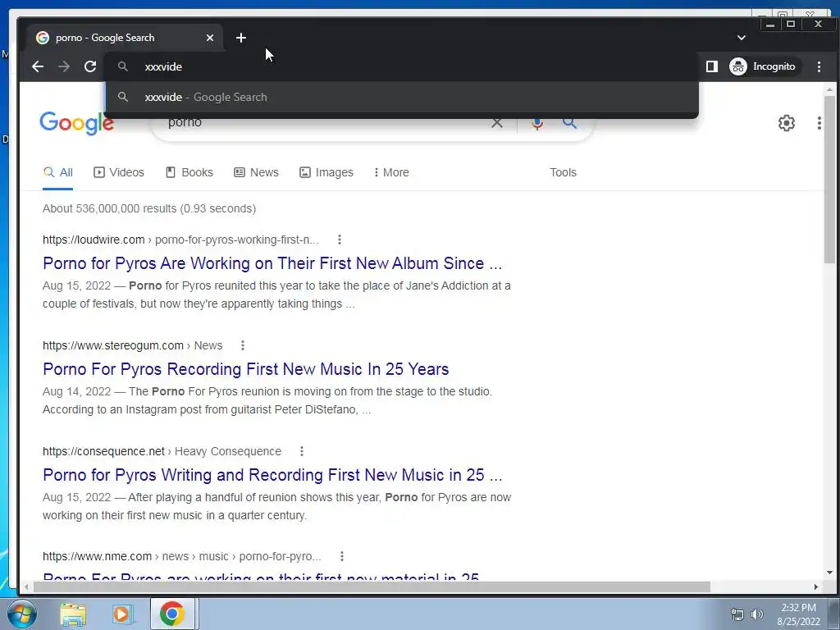
Task: Click the scroll down arrow on the page
Action: (829, 572)
